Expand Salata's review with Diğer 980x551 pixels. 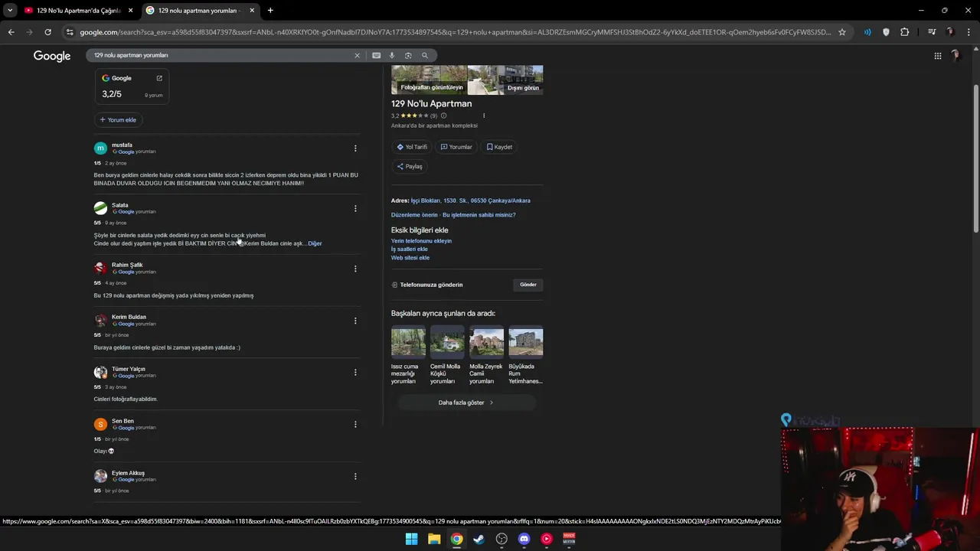coord(315,243)
